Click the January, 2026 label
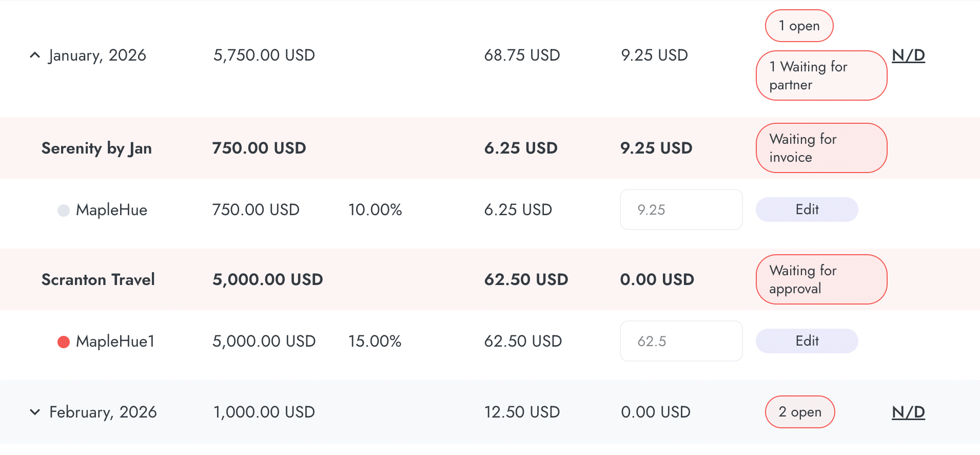 97,55
